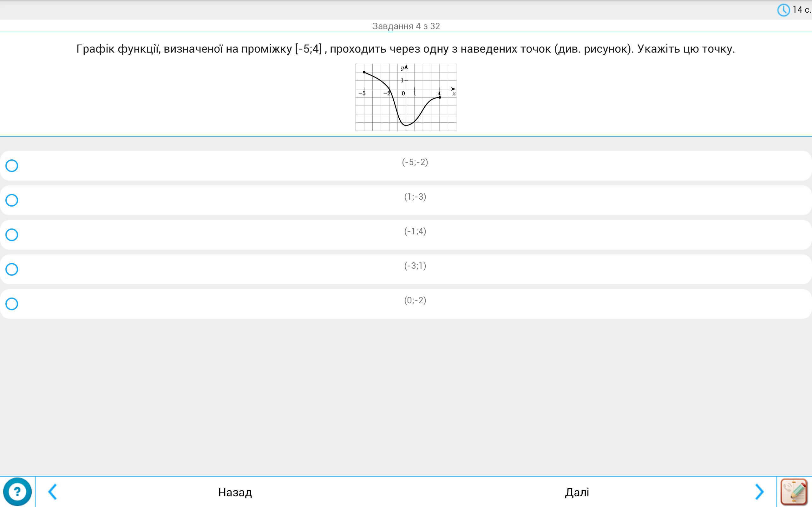Click the function graph image

tap(406, 97)
